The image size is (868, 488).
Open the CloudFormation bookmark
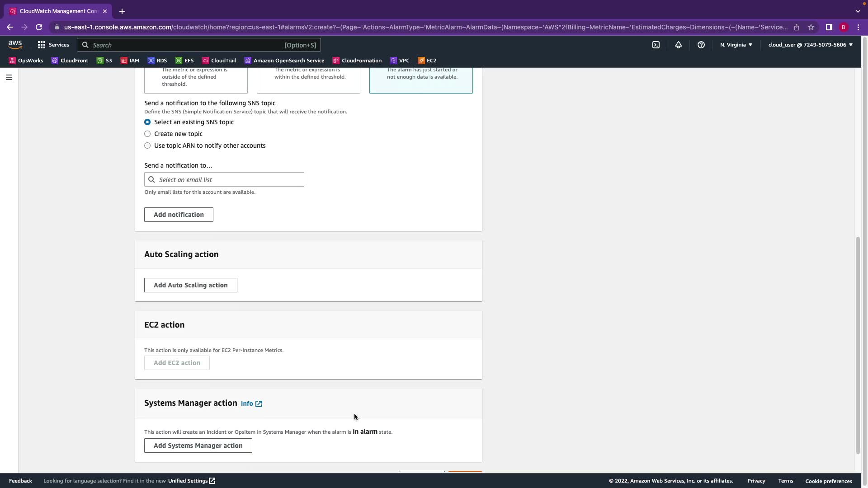[357, 61]
